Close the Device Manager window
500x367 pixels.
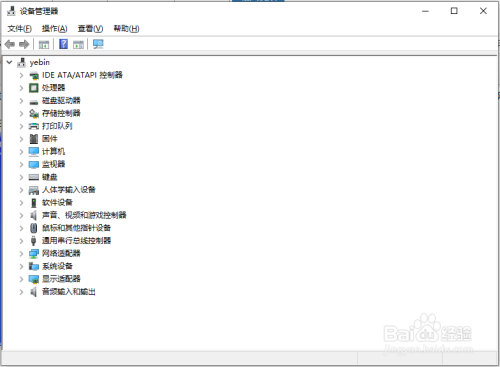pyautogui.click(x=483, y=11)
